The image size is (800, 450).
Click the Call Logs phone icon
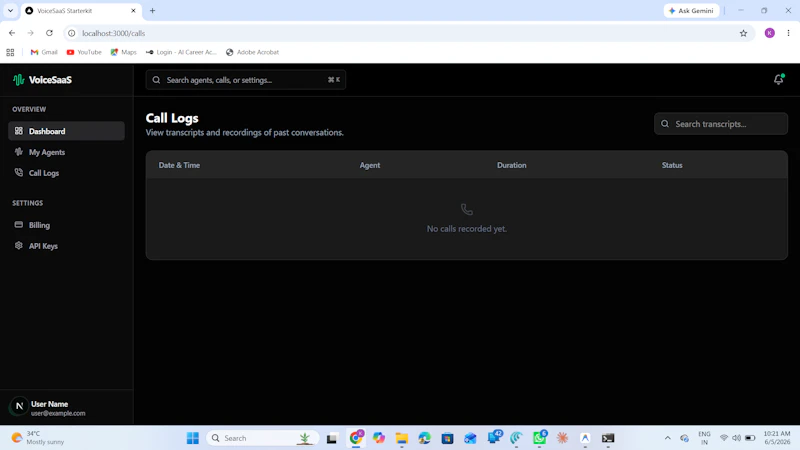[19, 172]
